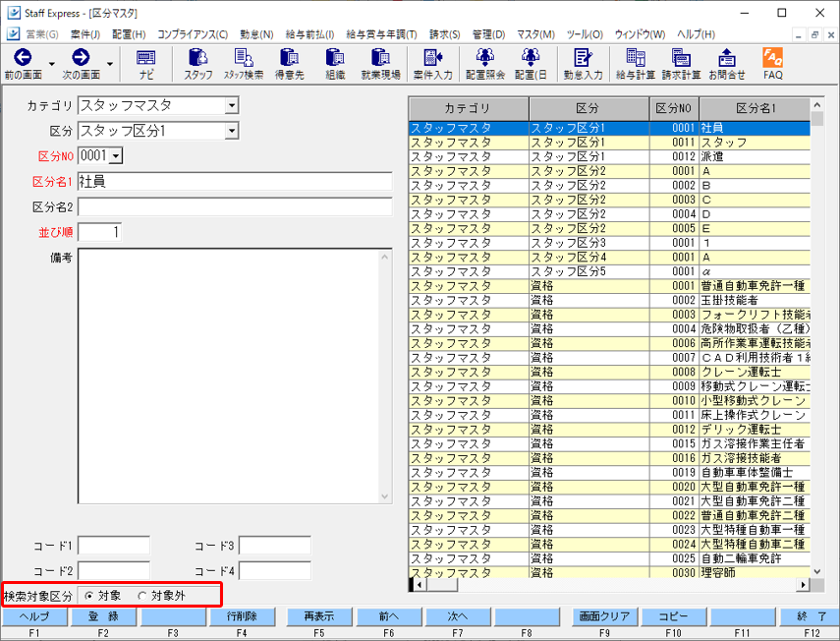Click into the 並び順 field

[99, 232]
